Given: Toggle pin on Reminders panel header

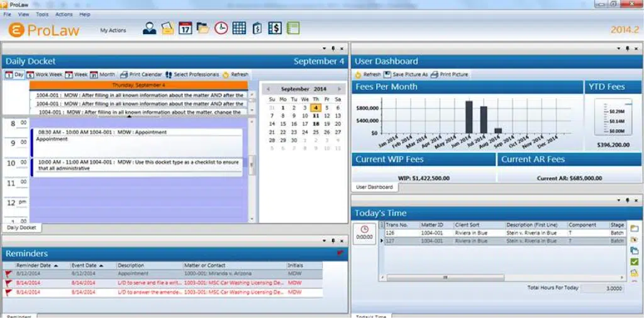Looking at the screenshot, I should click(333, 241).
